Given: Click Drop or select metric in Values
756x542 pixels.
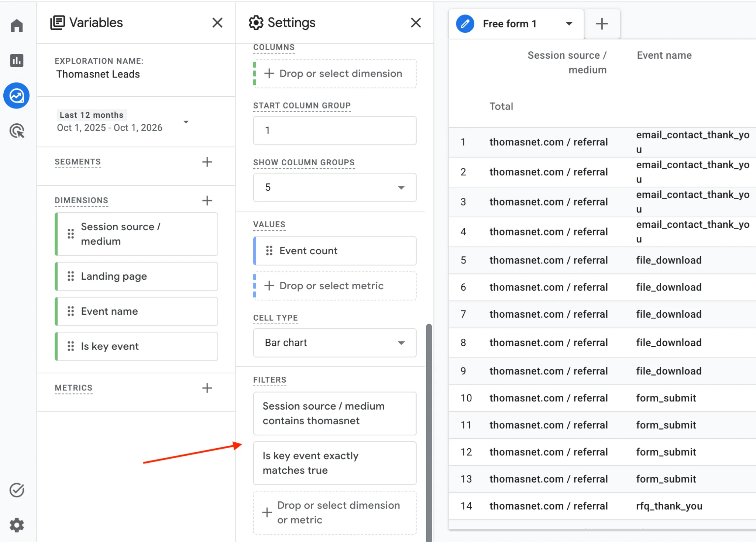Looking at the screenshot, I should (335, 286).
